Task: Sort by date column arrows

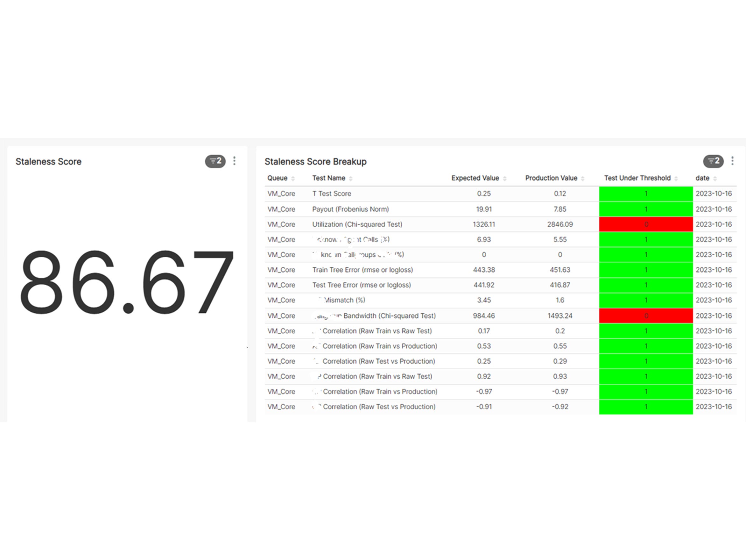Action: pos(715,179)
